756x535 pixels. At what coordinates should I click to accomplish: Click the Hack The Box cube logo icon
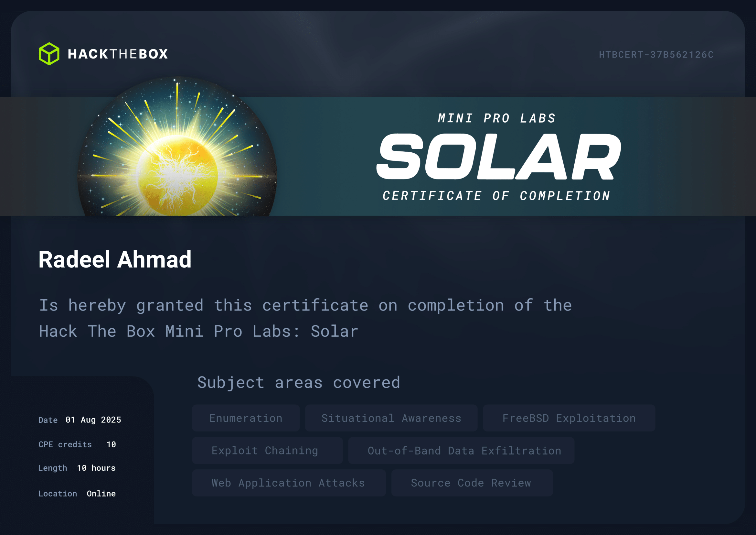click(49, 54)
